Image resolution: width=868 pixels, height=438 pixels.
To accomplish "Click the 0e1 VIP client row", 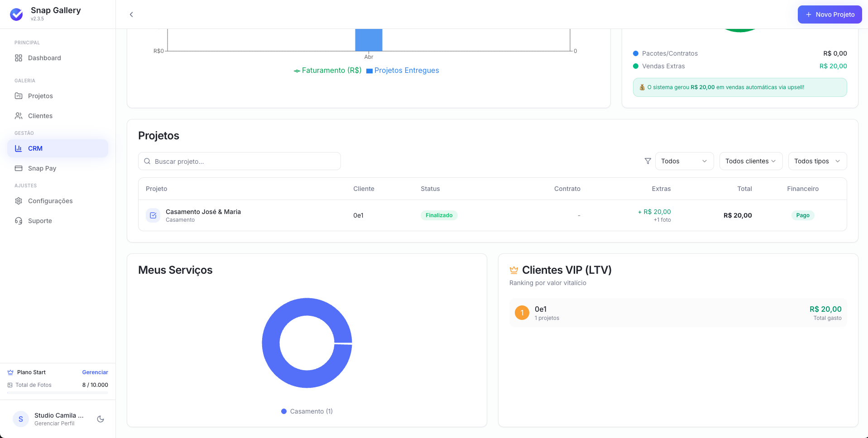I will (678, 313).
